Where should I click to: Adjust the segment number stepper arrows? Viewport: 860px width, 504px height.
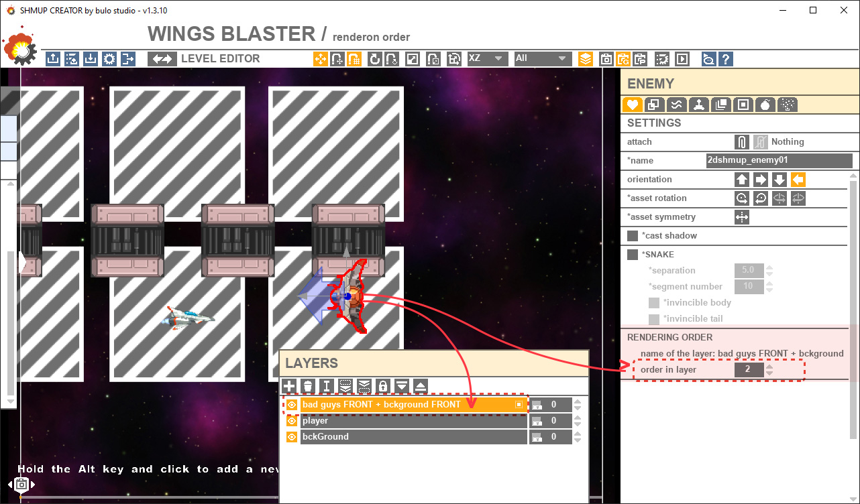(x=769, y=287)
